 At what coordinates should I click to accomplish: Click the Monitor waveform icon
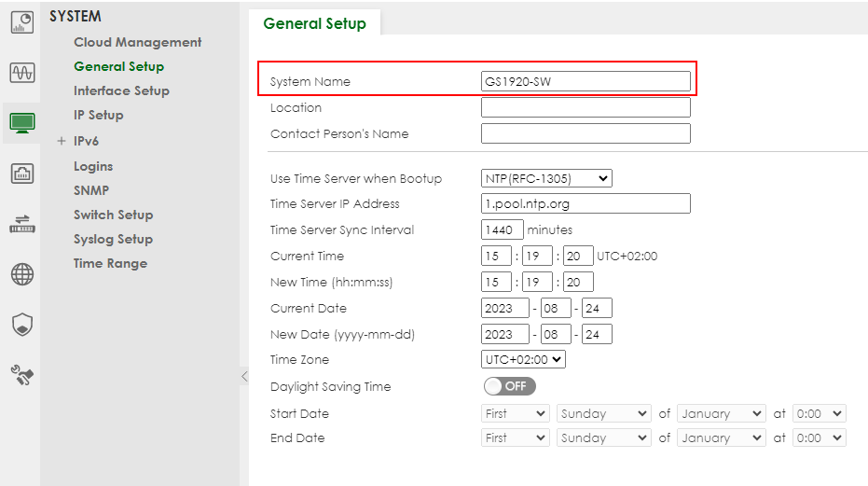click(21, 73)
